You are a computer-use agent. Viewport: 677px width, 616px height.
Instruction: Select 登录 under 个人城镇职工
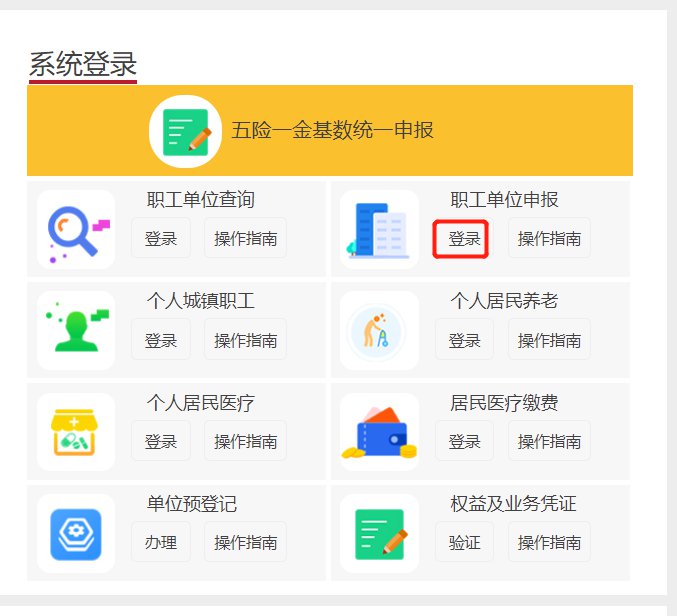161,340
